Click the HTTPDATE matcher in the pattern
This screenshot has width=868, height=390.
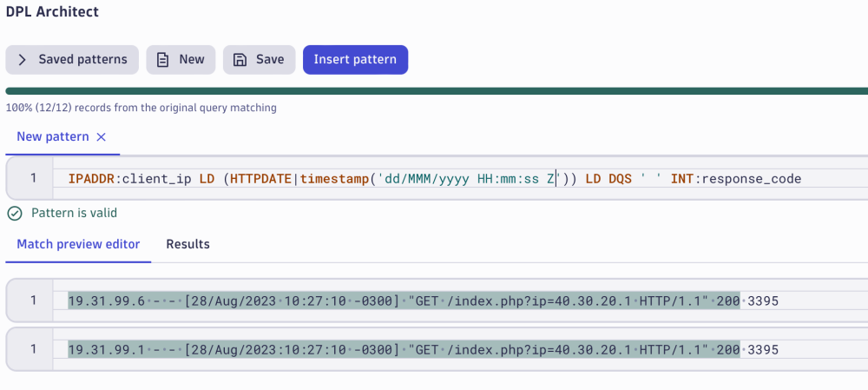[x=261, y=179]
